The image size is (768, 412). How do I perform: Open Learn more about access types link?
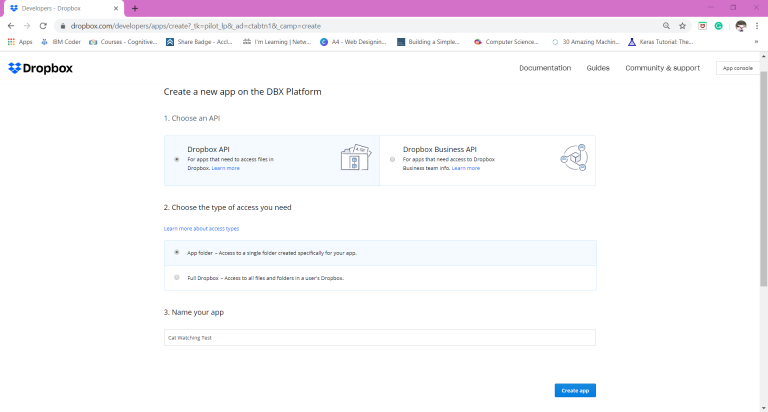[201, 228]
